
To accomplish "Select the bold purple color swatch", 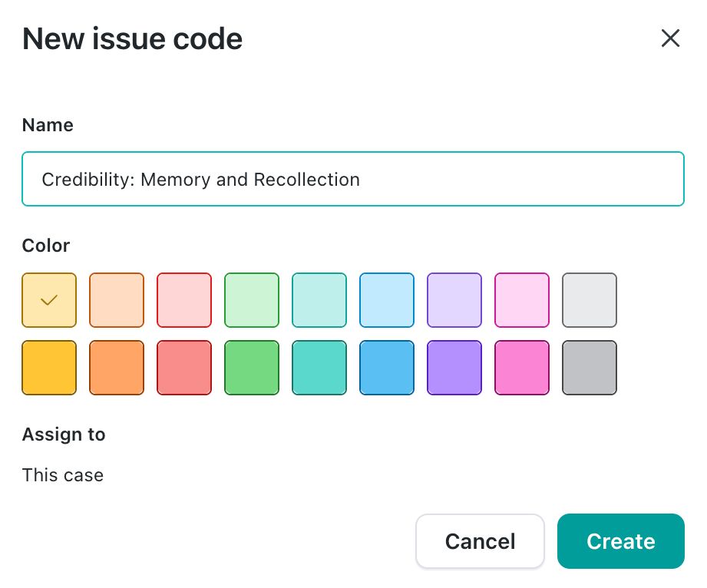I will click(454, 368).
